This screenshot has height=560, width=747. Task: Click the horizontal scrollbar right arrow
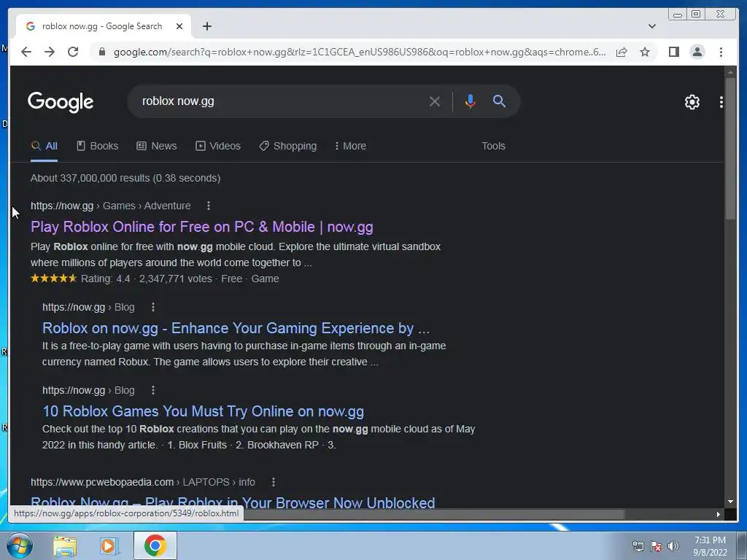[719, 514]
